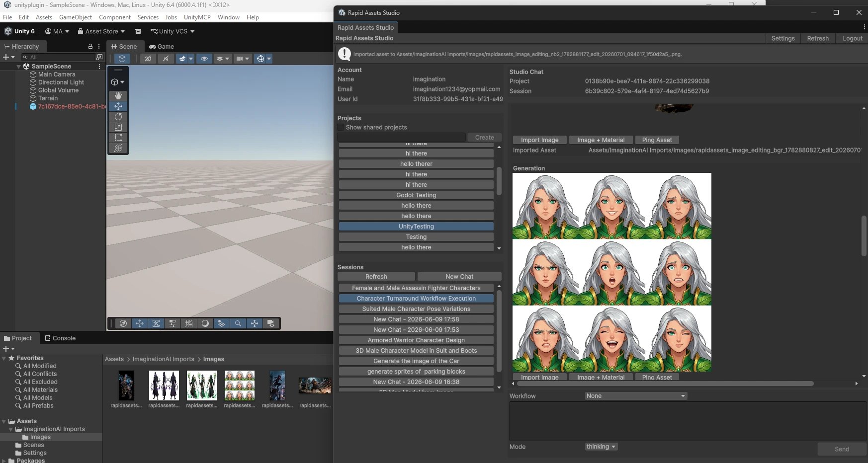
Task: Open the Window menu
Action: pyautogui.click(x=229, y=17)
